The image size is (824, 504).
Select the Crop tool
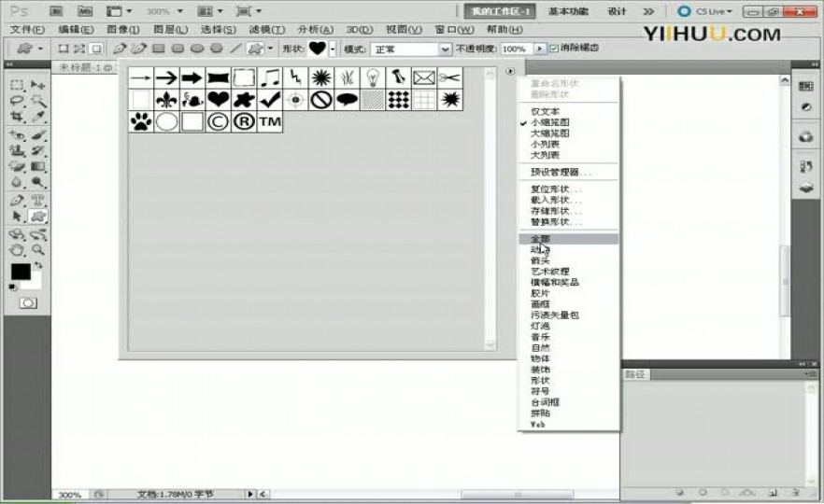click(x=18, y=117)
